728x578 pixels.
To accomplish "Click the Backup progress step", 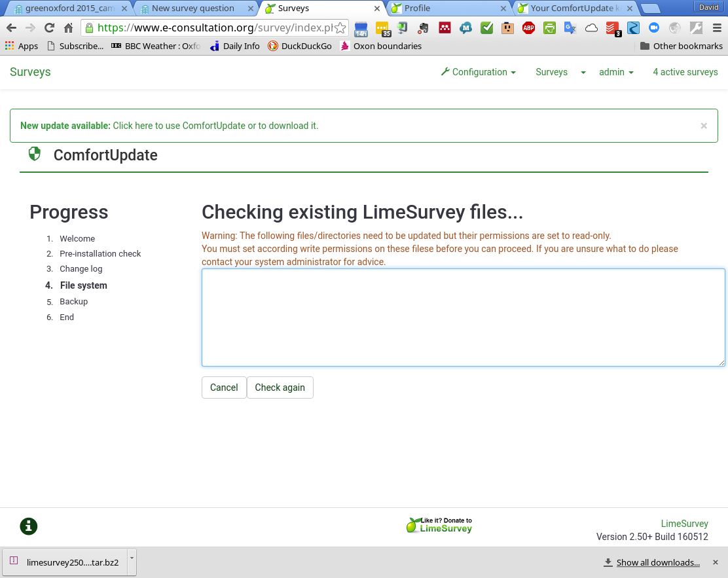I will [73, 301].
